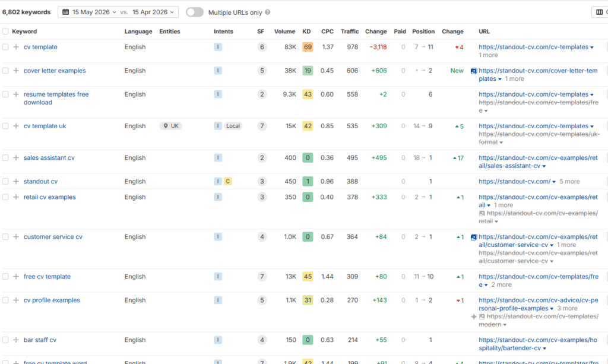
Task: Check the box for standout cv row
Action: 5,182
